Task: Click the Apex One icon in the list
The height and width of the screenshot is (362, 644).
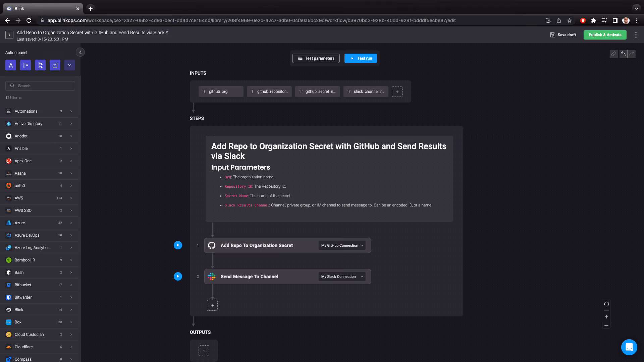Action: [x=9, y=161]
